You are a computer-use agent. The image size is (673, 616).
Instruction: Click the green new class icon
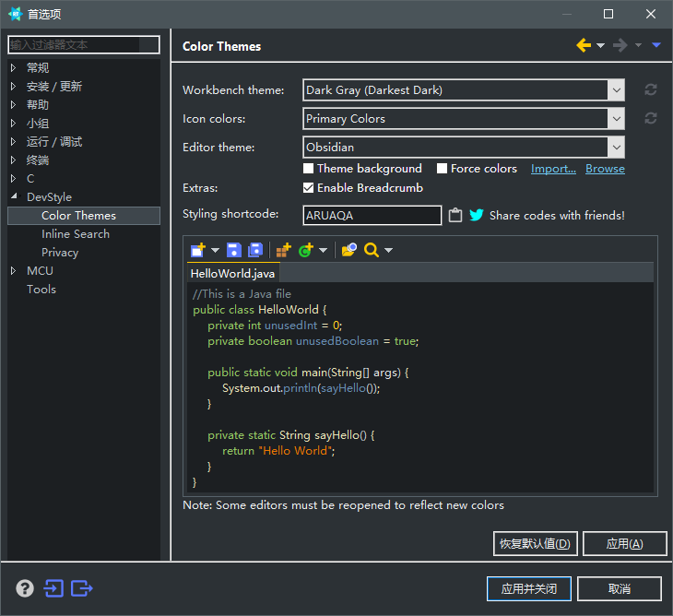click(x=306, y=250)
